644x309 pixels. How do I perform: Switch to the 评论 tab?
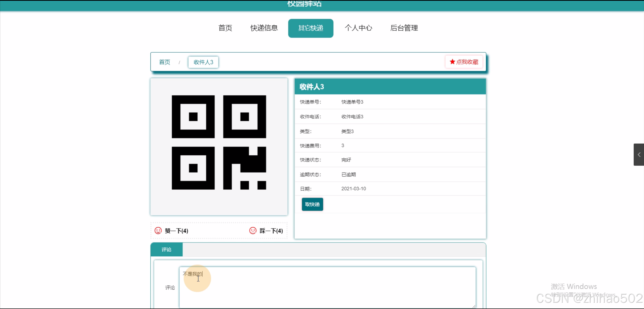(x=166, y=250)
